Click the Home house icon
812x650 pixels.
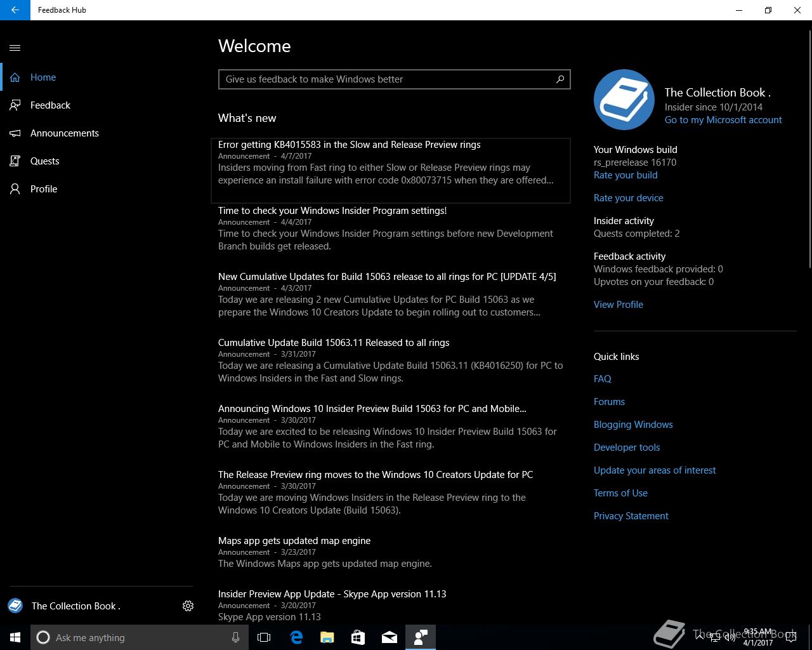pos(15,77)
